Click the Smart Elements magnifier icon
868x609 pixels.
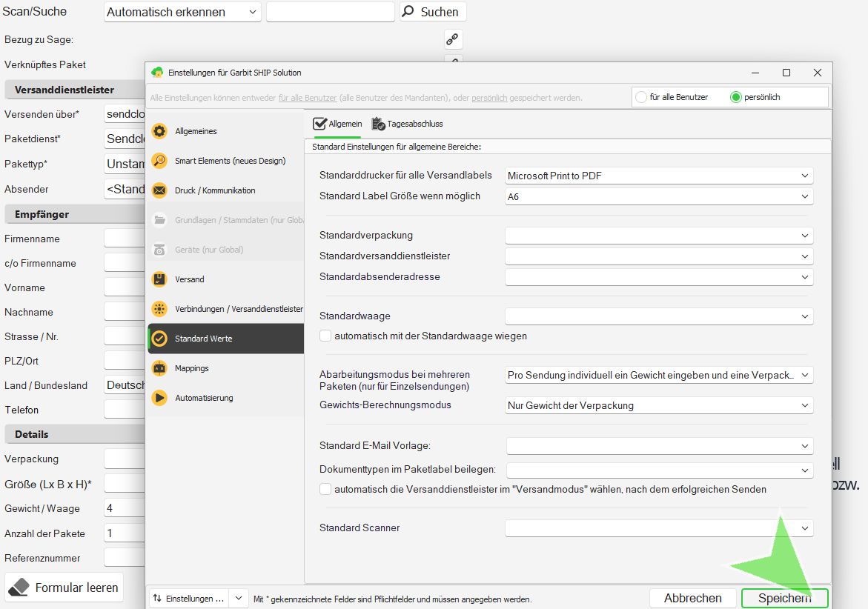[159, 161]
